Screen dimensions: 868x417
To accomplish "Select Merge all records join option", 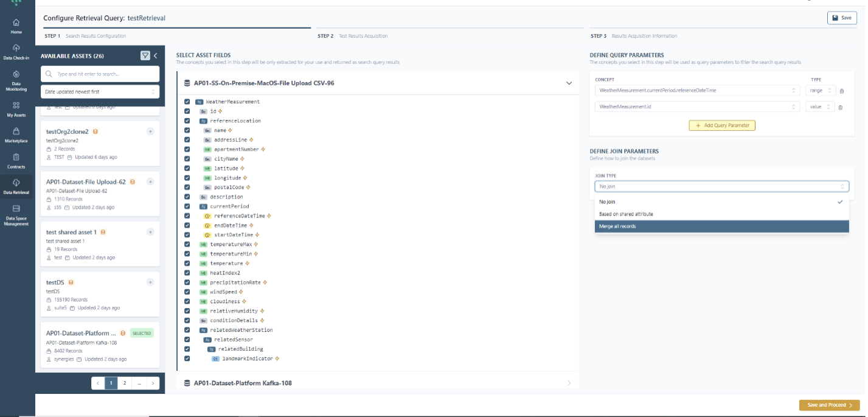I will [x=721, y=226].
